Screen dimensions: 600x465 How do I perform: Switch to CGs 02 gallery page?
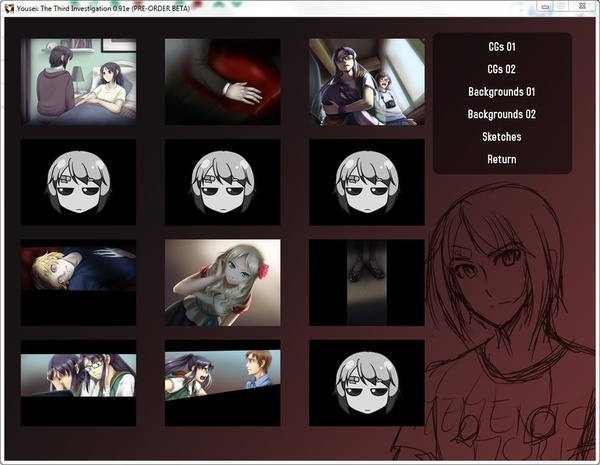click(502, 69)
